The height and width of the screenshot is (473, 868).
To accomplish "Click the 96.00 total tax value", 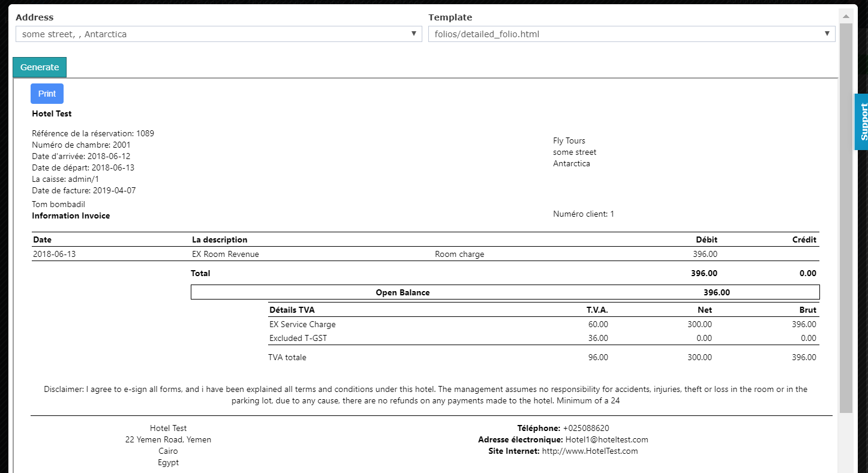I will (598, 357).
